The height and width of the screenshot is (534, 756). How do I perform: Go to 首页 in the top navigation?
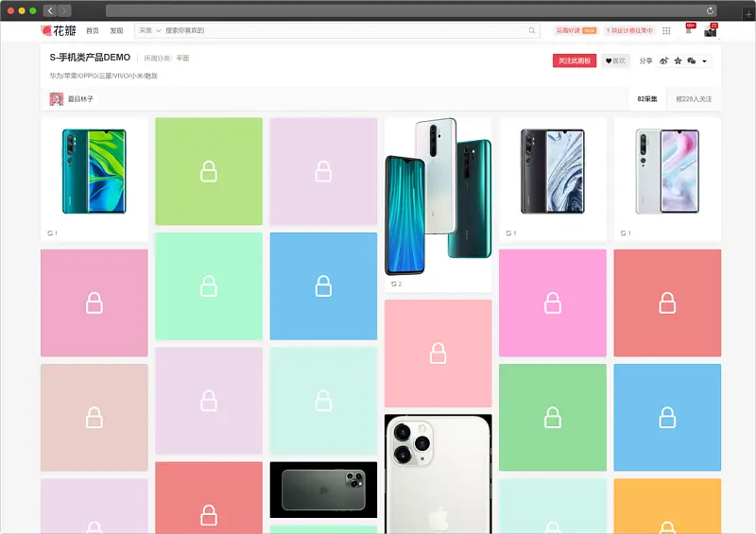pos(92,30)
